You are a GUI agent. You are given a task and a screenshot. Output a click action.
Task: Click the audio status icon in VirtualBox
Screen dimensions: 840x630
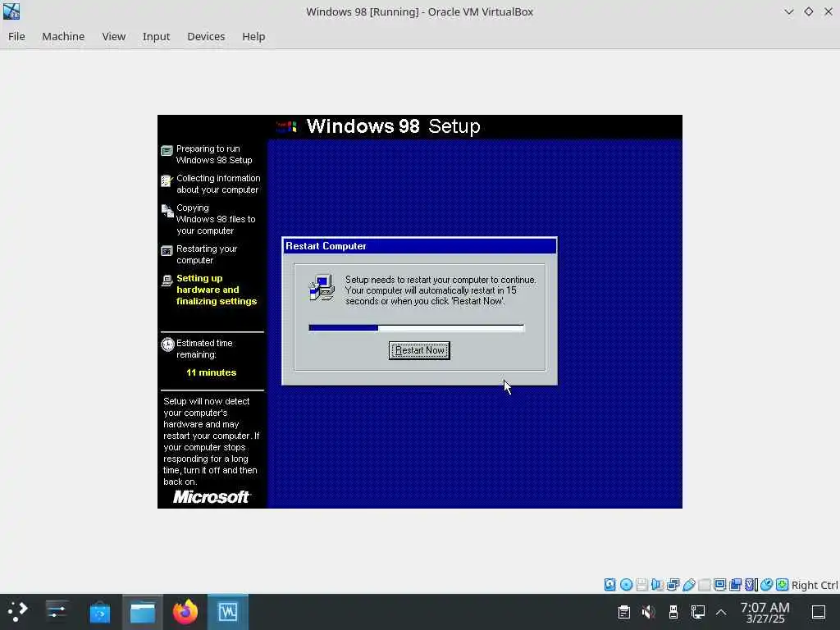click(x=657, y=584)
